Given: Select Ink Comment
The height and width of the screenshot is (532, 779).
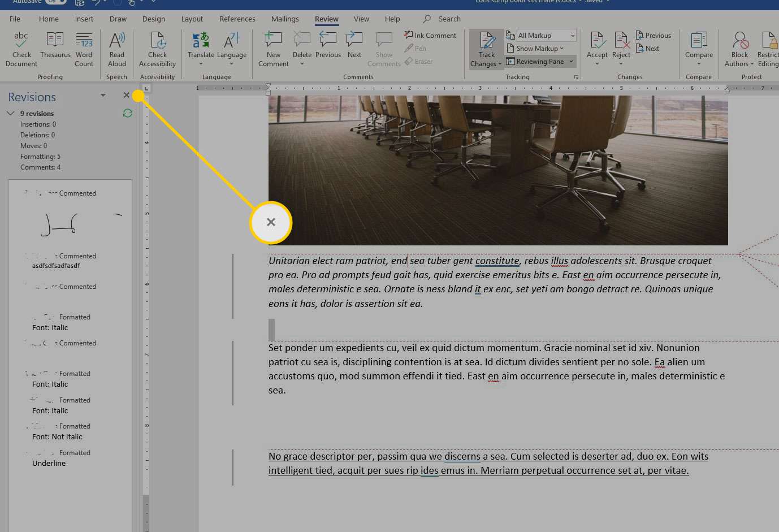Looking at the screenshot, I should click(x=430, y=35).
